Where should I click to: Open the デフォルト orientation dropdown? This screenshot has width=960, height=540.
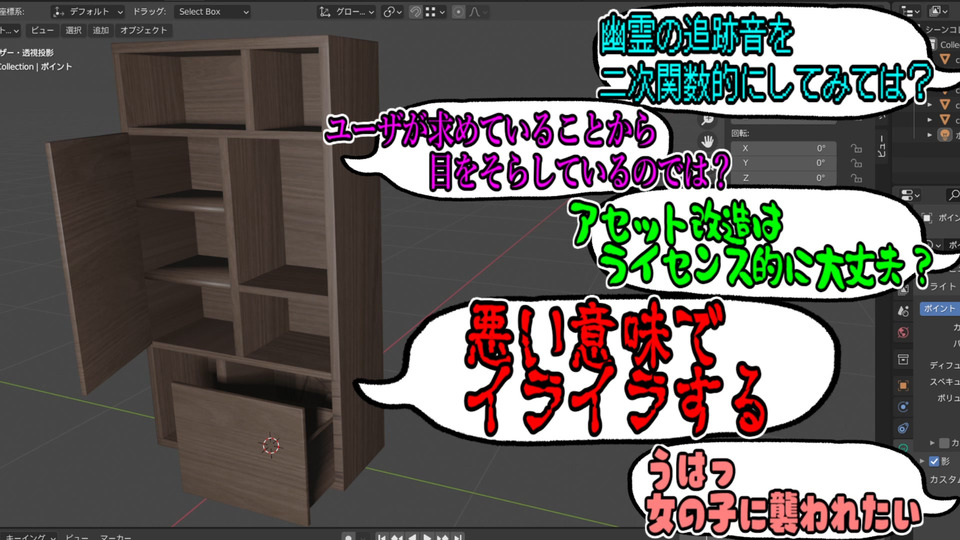pyautogui.click(x=88, y=12)
